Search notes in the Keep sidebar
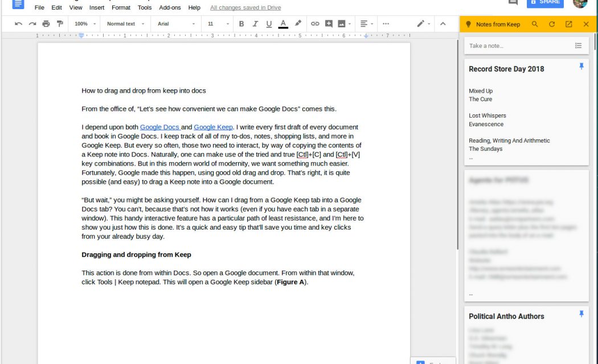 tap(535, 24)
